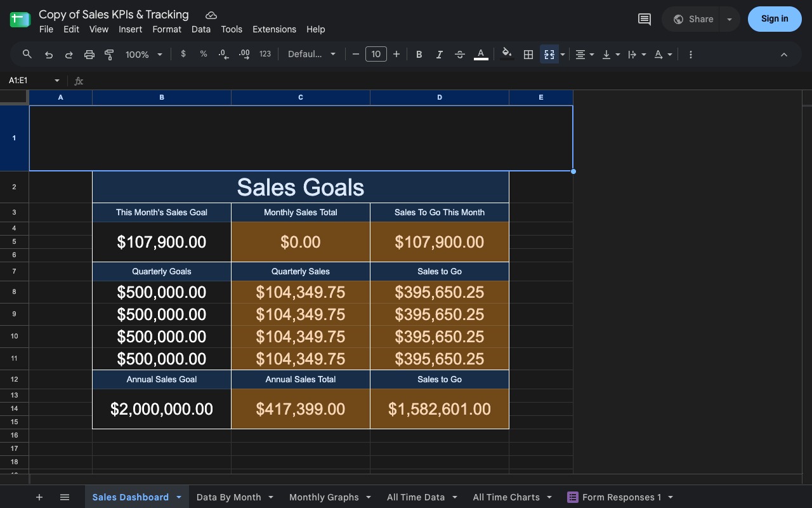Toggle merge cells button
Viewport: 812px width, 508px height.
pyautogui.click(x=549, y=55)
